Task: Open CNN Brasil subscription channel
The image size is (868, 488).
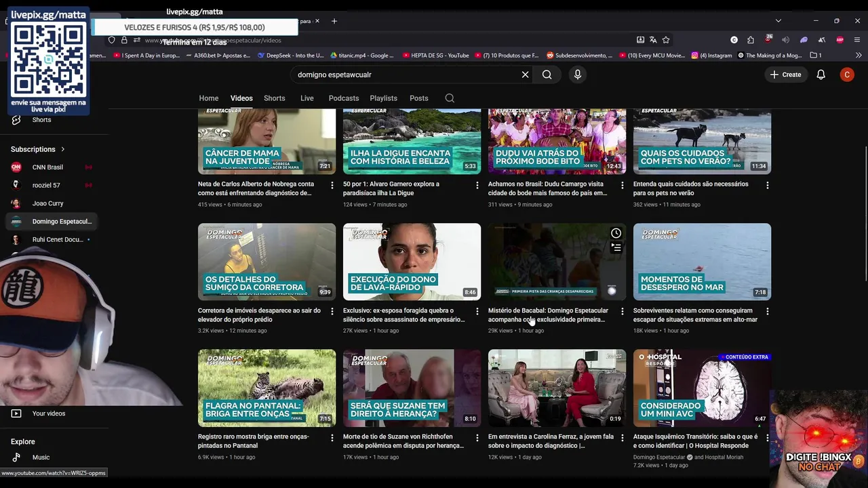Action: [47, 167]
